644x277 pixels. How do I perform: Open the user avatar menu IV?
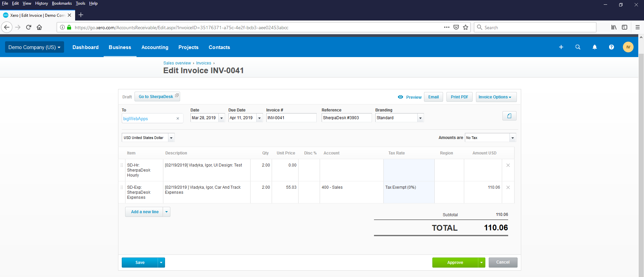[x=628, y=47]
